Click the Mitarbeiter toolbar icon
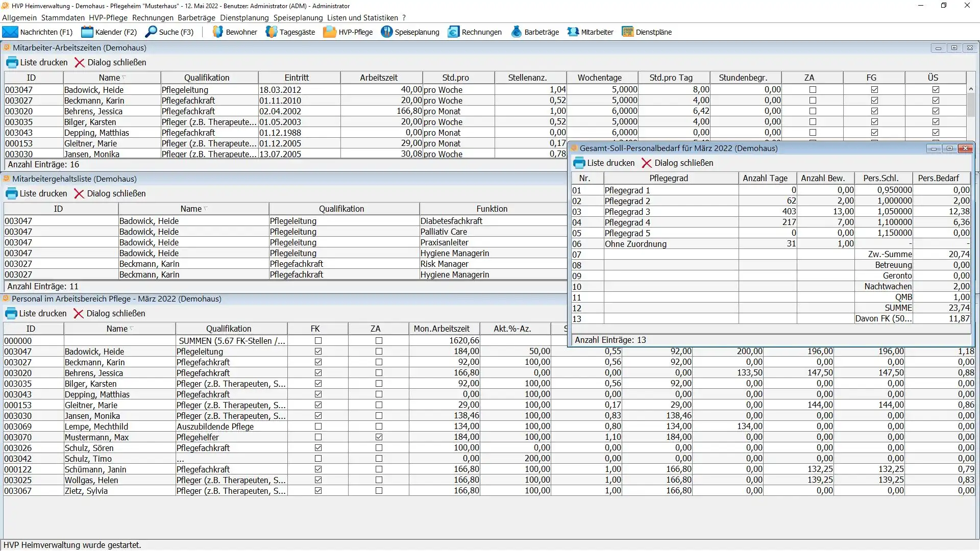Screen dimensions: 980x551 click(x=573, y=32)
